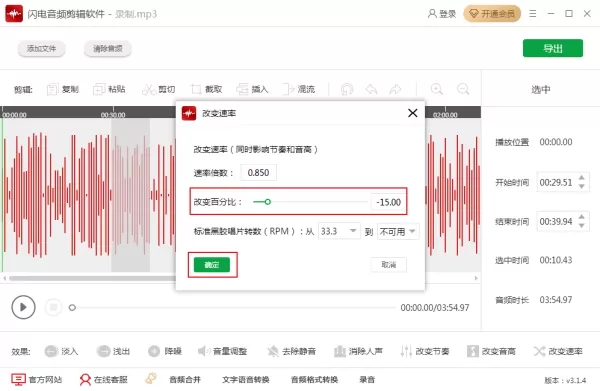Image resolution: width=600 pixels, height=391 pixels.
Task: Click the Insert (插入) tool icon
Action: [242, 89]
